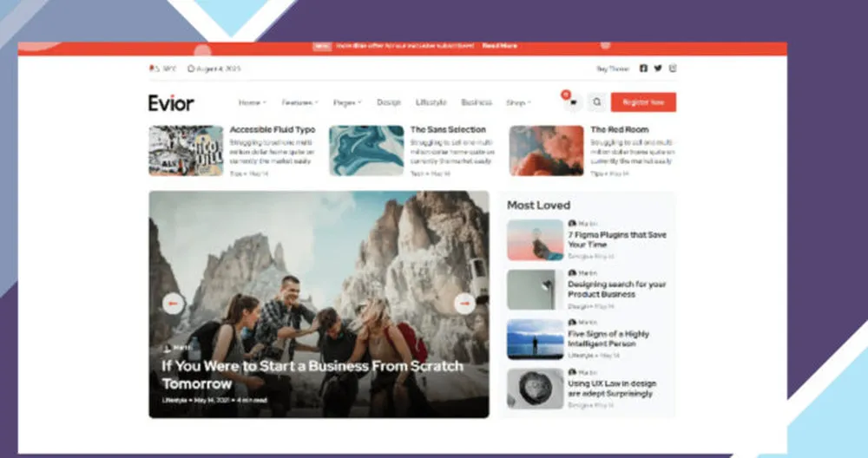Open the Lifestyle menu item
This screenshot has height=458, width=868.
[431, 102]
